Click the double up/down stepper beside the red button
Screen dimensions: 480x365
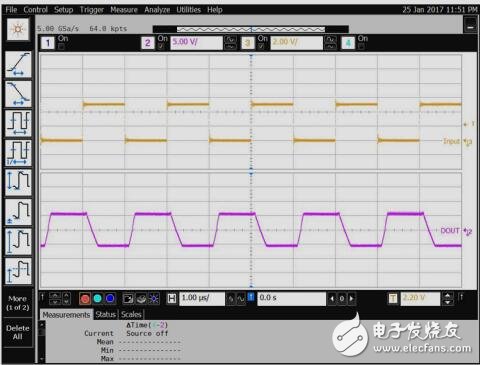[x=55, y=299]
